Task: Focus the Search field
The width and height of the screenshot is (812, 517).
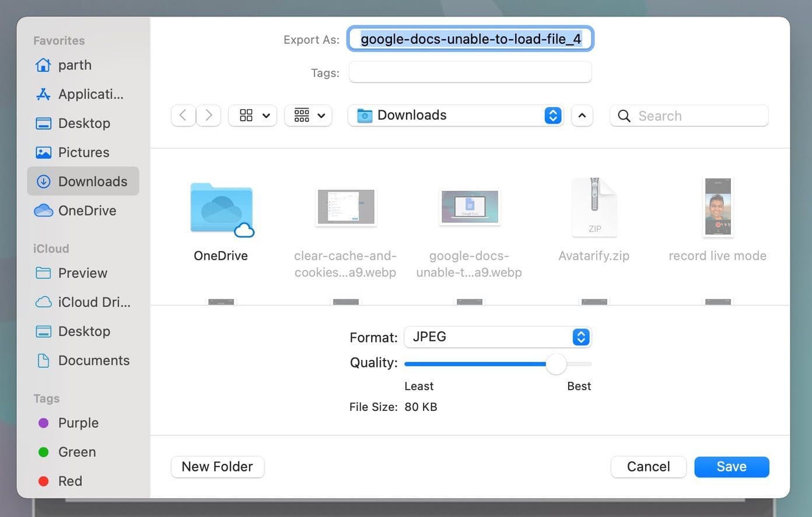Action: click(689, 116)
